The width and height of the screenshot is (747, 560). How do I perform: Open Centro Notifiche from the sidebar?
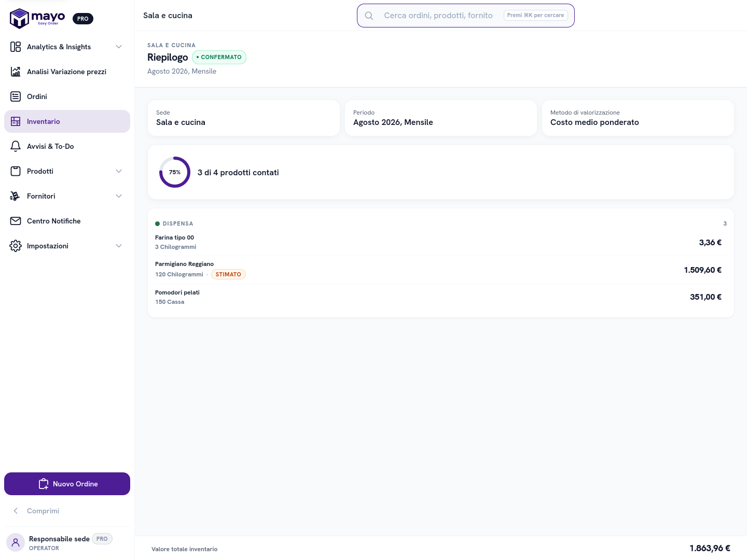(67, 221)
